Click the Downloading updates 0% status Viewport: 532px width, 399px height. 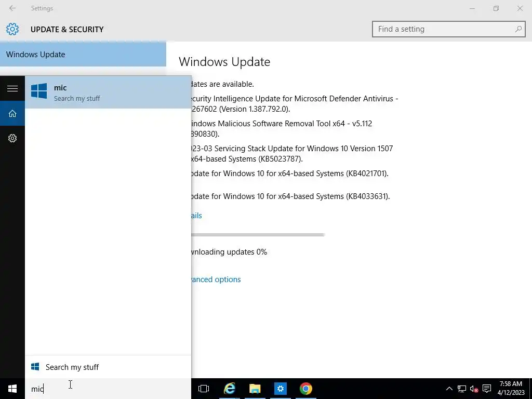(229, 252)
